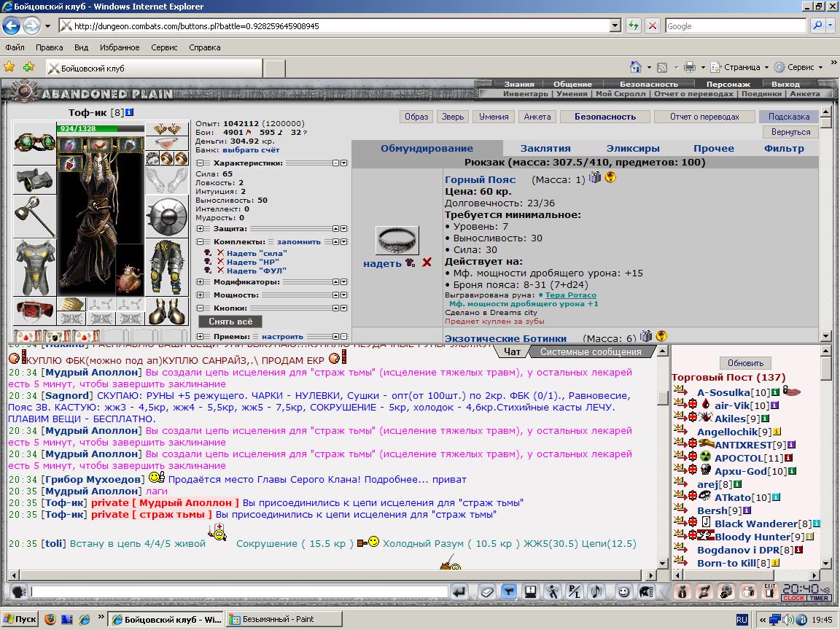840x630 pixels.
Task: Expand the Мощность section
Action: (200, 295)
